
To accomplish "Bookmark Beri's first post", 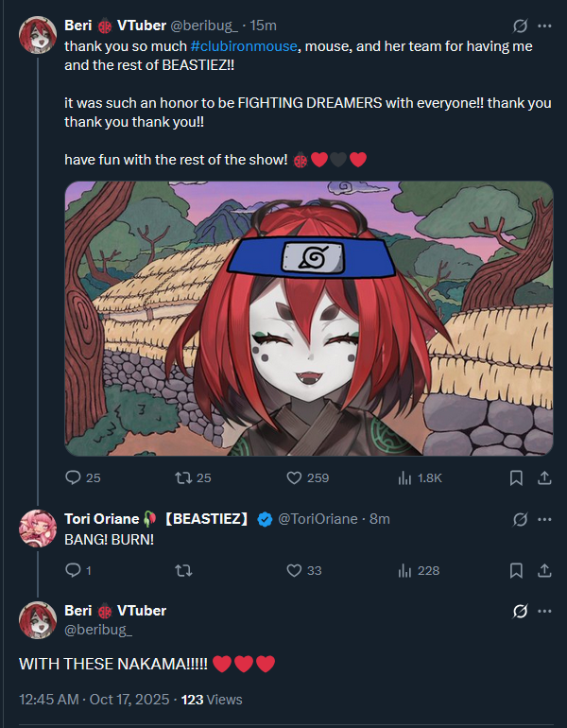I will click(x=516, y=477).
